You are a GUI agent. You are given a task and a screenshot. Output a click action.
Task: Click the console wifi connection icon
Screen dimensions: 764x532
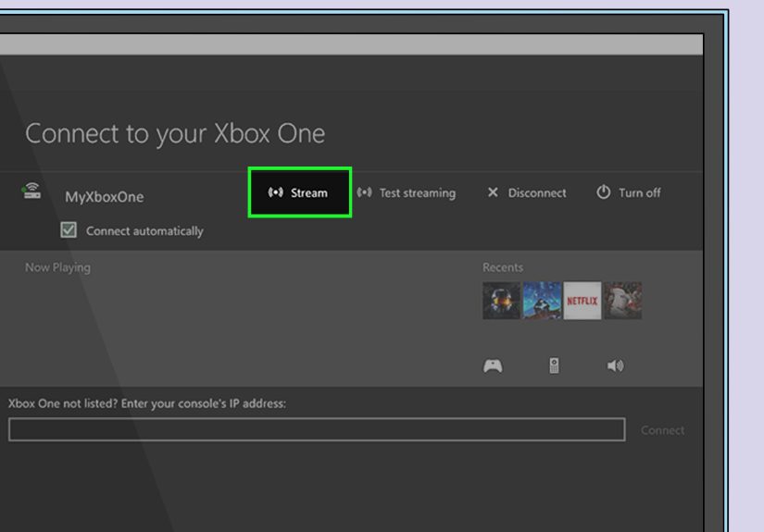point(31,191)
